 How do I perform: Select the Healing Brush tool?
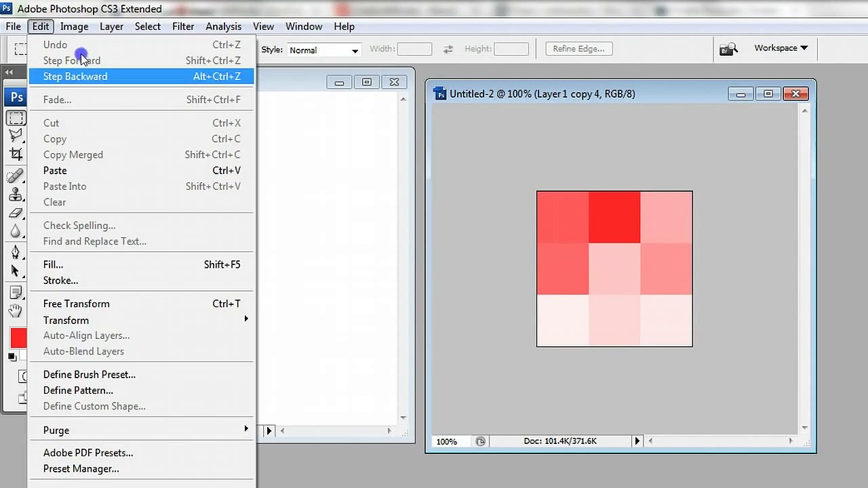(16, 176)
